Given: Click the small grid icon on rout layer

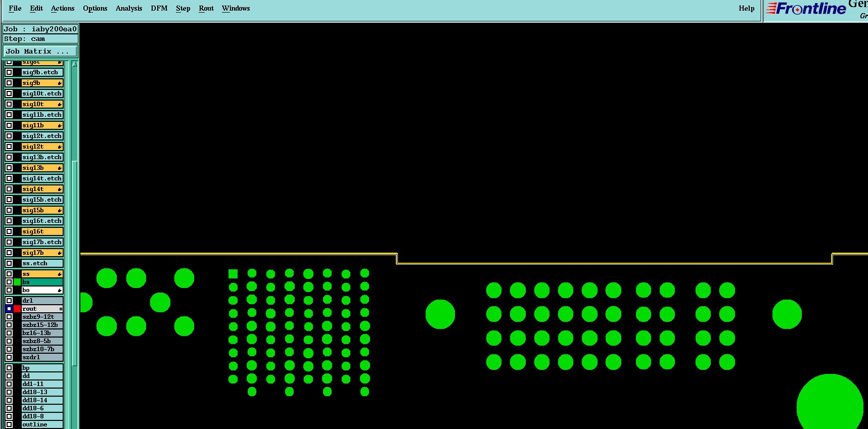Looking at the screenshot, I should (61, 309).
